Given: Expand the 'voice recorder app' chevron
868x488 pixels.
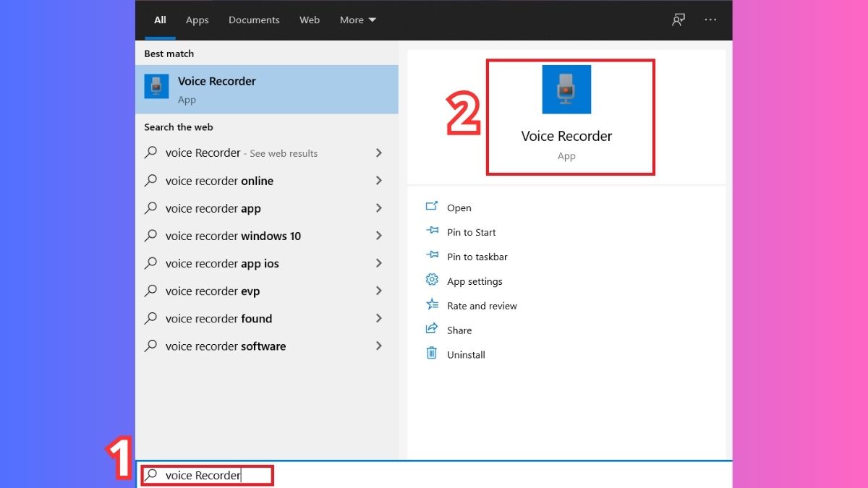Looking at the screenshot, I should [x=379, y=208].
